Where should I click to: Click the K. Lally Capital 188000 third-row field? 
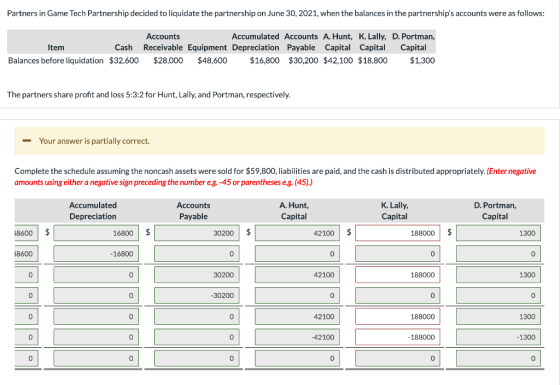pyautogui.click(x=398, y=275)
